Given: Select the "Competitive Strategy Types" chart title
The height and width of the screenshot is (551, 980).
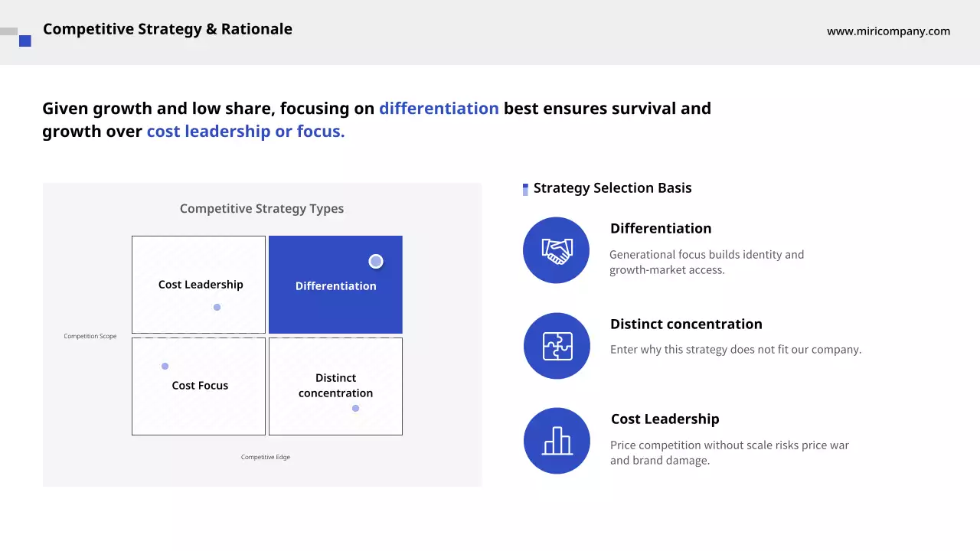Looking at the screenshot, I should (x=262, y=208).
